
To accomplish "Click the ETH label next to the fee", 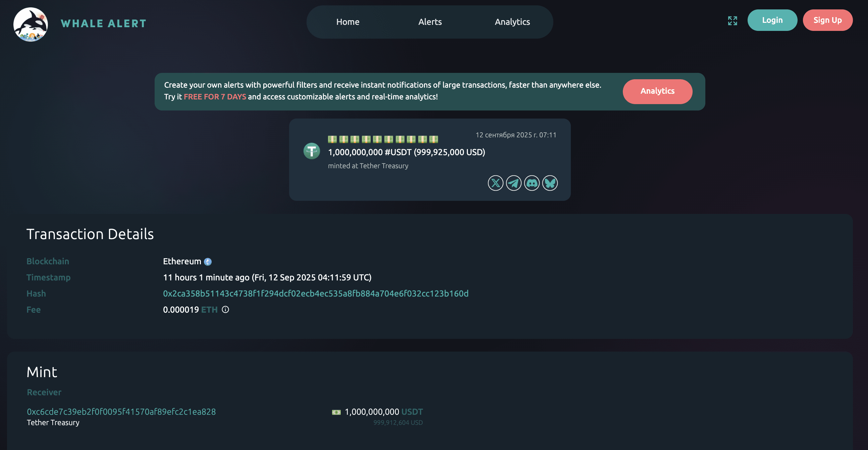I will tap(209, 309).
